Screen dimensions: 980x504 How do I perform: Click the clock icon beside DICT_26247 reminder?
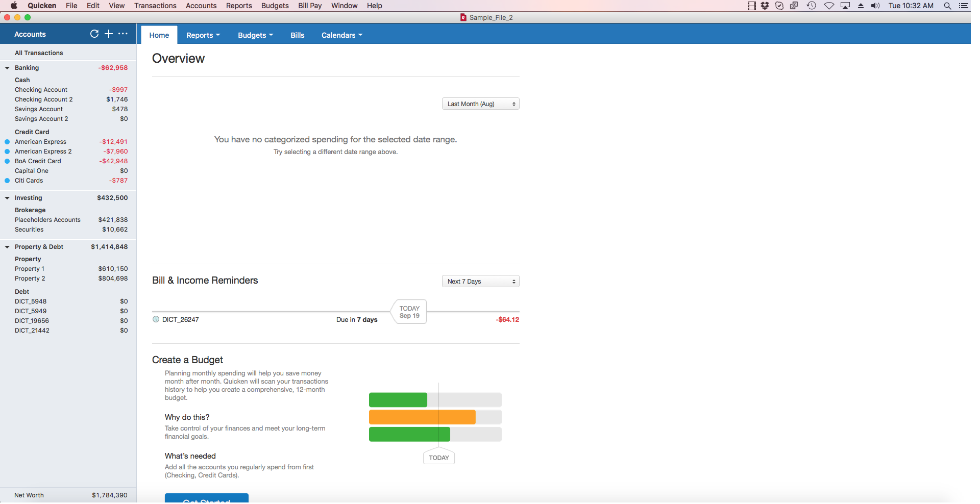(x=156, y=319)
